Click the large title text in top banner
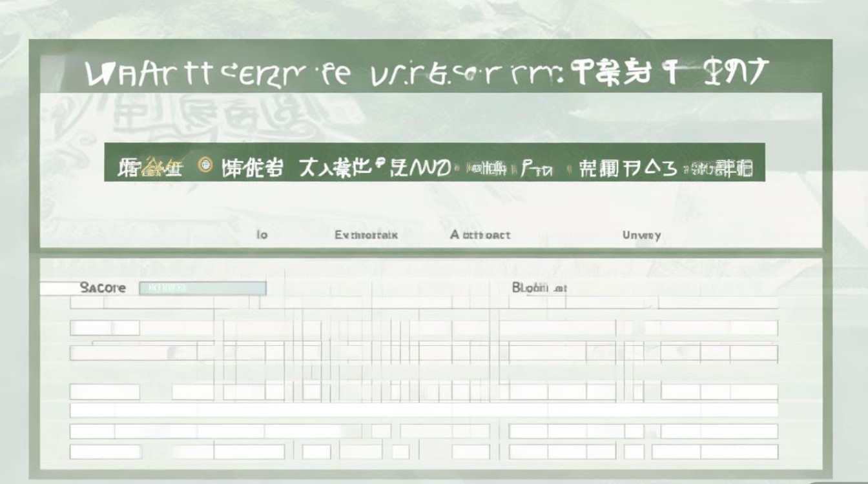Image resolution: width=868 pixels, height=484 pixels. pos(426,74)
